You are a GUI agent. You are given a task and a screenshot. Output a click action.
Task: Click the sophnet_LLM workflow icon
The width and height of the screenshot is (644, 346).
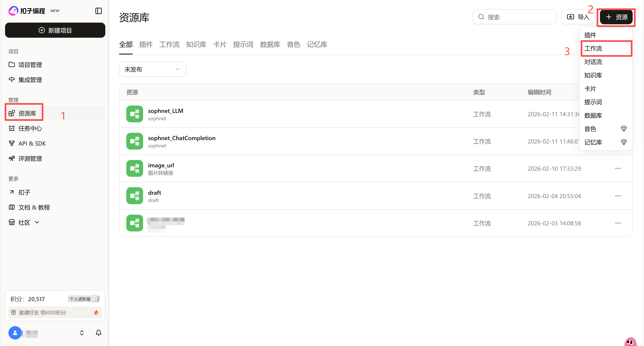(x=134, y=114)
